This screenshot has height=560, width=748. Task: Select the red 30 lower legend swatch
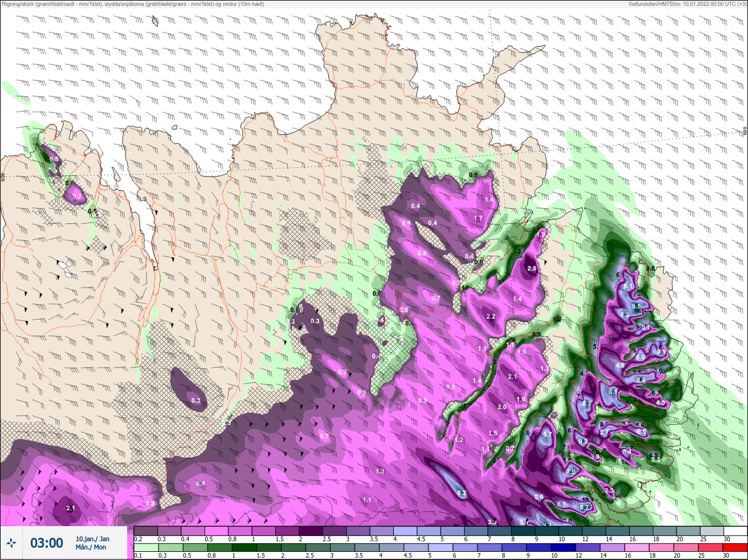(x=735, y=548)
